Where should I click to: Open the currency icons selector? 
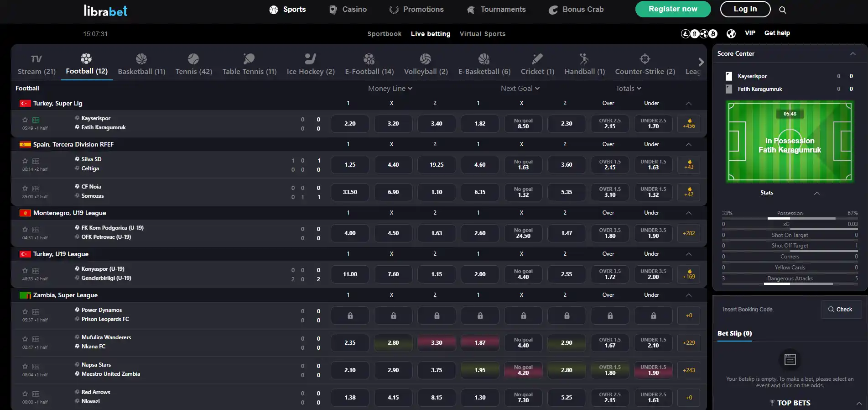[699, 33]
